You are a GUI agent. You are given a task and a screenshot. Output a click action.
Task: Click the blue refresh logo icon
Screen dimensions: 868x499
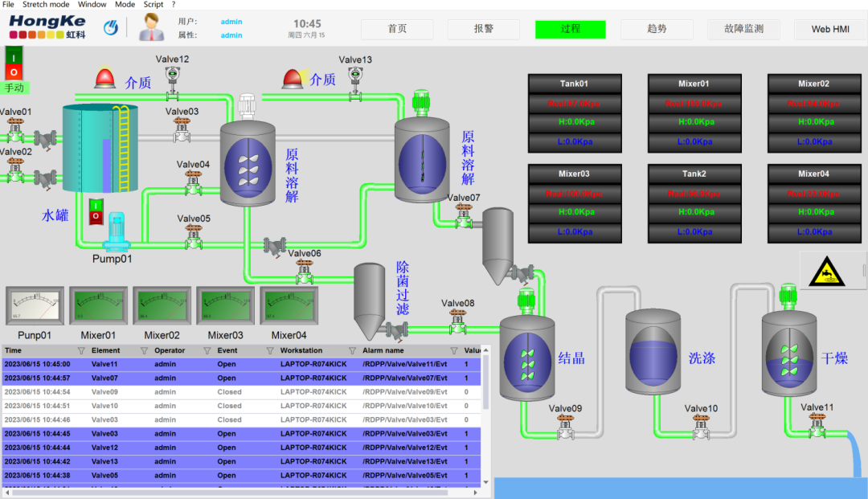tap(111, 27)
